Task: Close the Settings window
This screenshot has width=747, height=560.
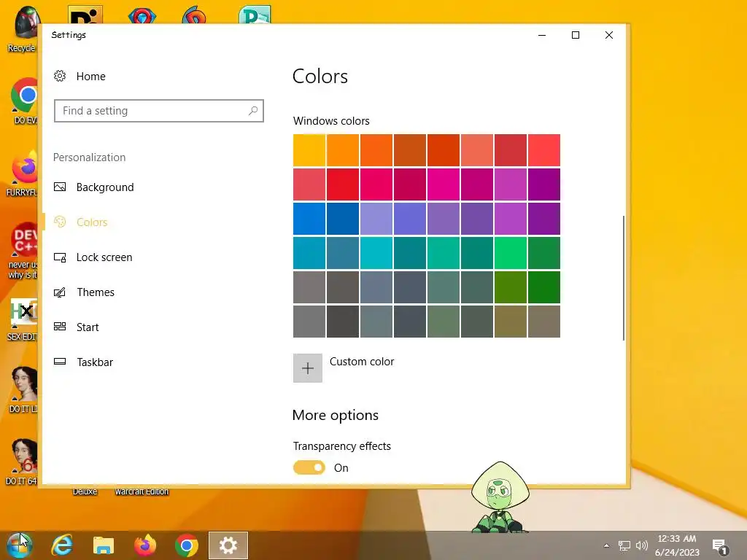Action: [609, 35]
